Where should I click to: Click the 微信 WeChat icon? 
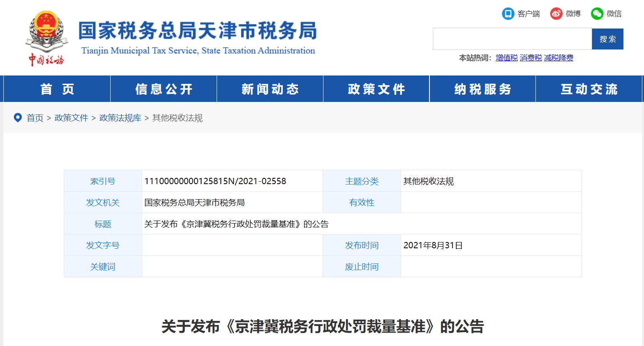point(597,14)
